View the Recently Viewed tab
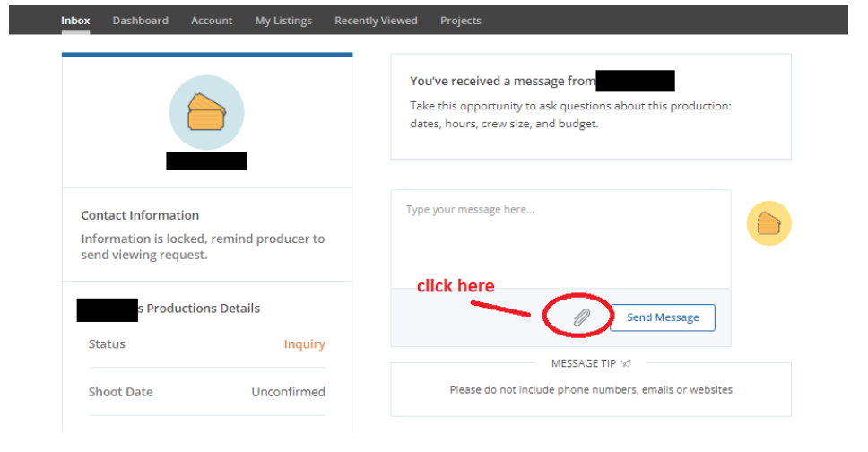This screenshot has width=868, height=452. pyautogui.click(x=376, y=21)
